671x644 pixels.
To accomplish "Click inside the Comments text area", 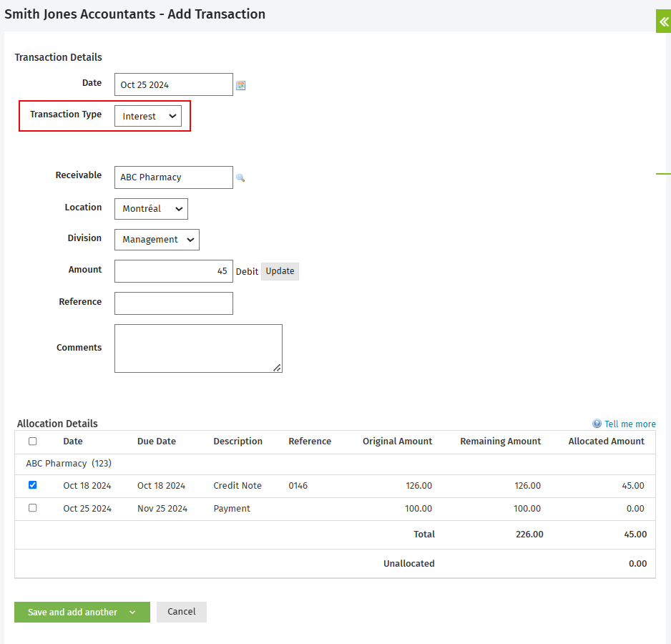I will (198, 348).
